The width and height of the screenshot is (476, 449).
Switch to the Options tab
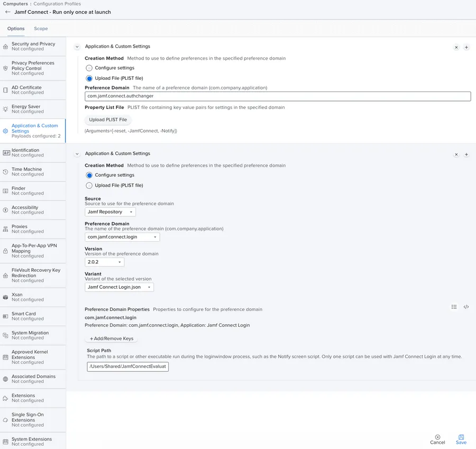16,29
